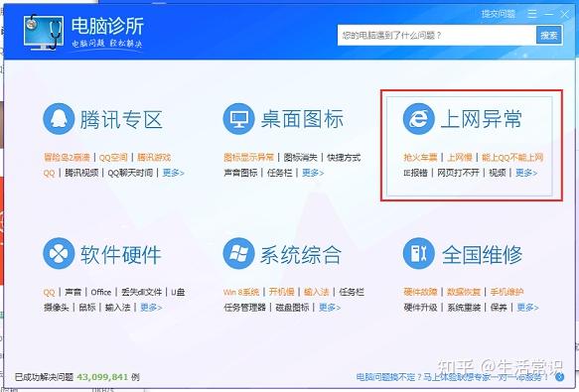Select the 腾讯视频 link

(81, 173)
